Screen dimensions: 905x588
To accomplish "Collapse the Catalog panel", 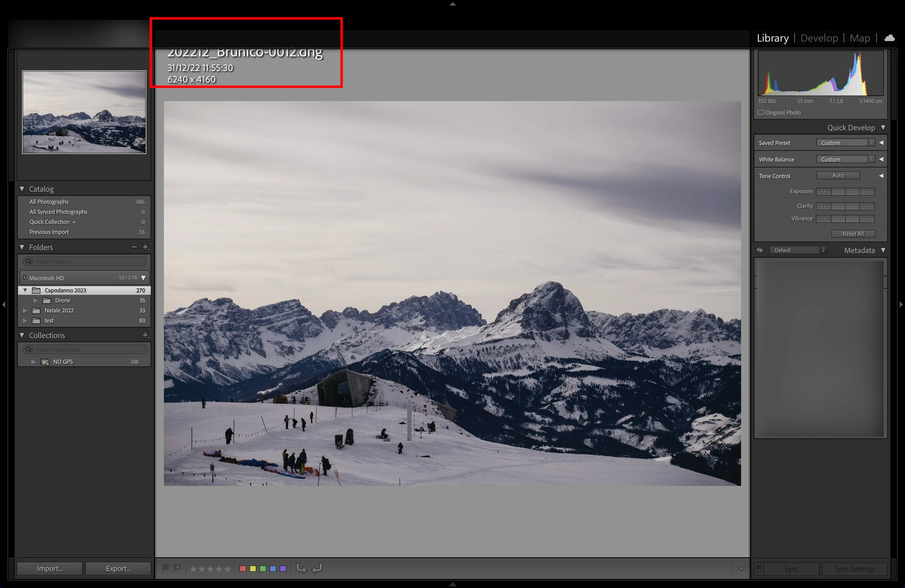I will [x=22, y=189].
